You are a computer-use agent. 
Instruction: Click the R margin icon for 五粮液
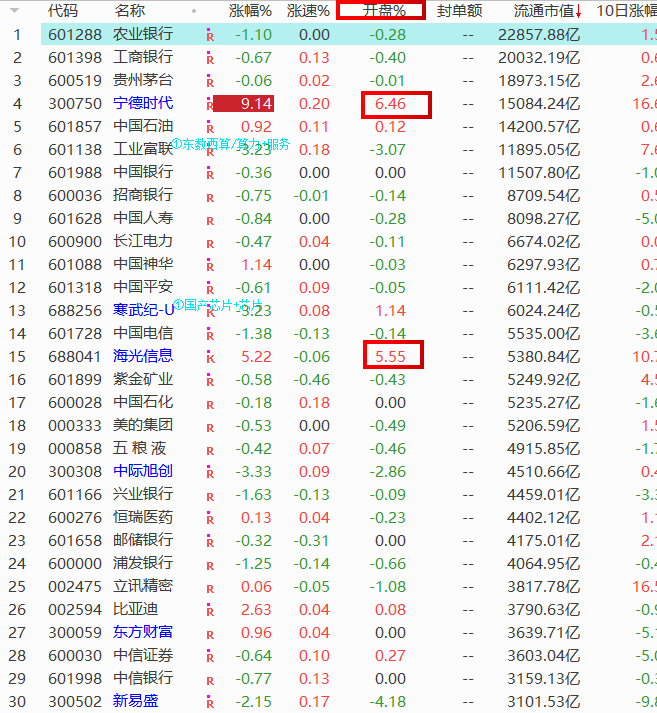coord(210,450)
